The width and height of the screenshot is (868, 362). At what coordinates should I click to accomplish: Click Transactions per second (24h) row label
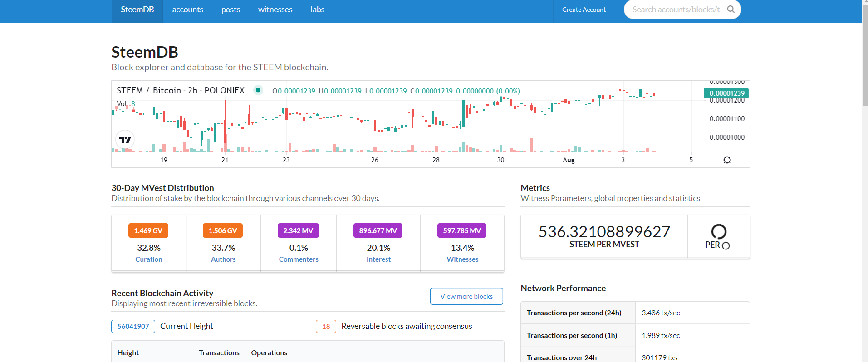click(574, 313)
